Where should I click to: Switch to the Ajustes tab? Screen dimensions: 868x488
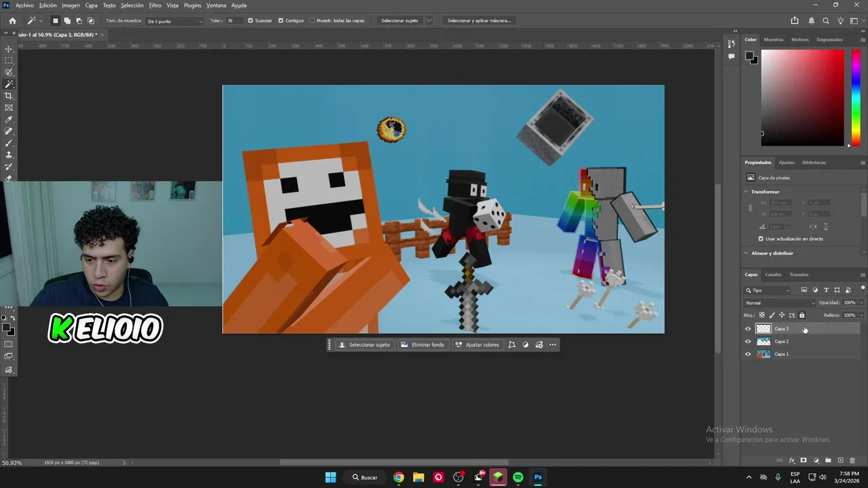787,163
